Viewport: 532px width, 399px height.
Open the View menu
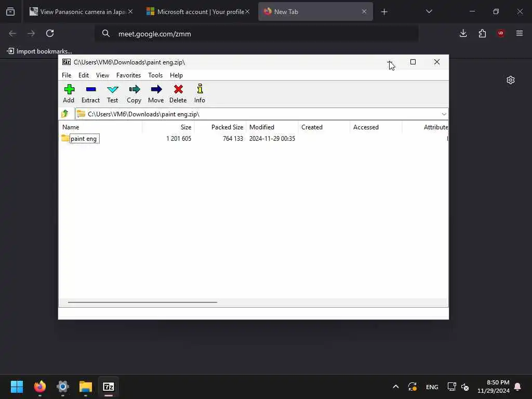(102, 75)
